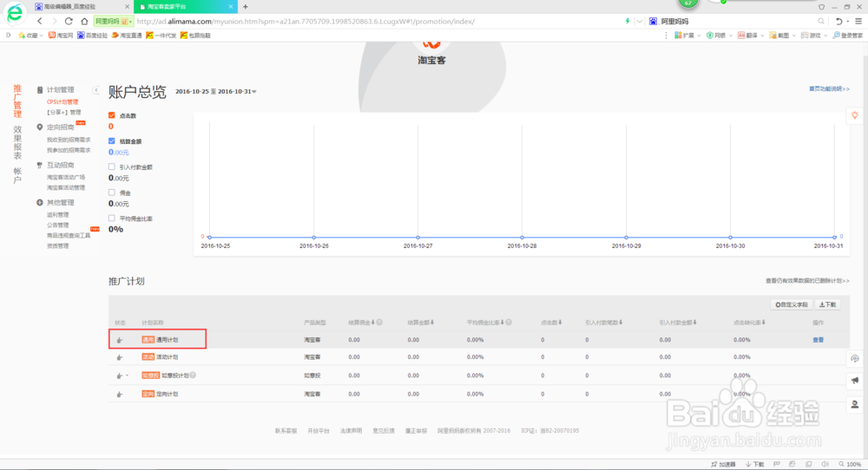Click the search magnifier in search box
The height and width of the screenshot is (470, 868).
tap(821, 21)
